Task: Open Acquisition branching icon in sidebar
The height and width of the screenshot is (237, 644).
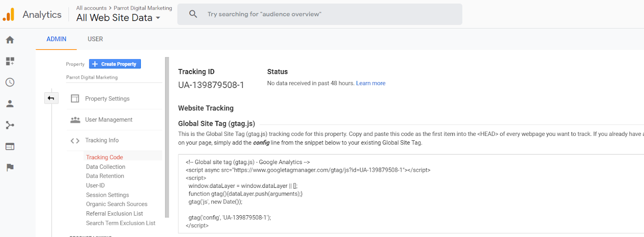Action: 10,125
